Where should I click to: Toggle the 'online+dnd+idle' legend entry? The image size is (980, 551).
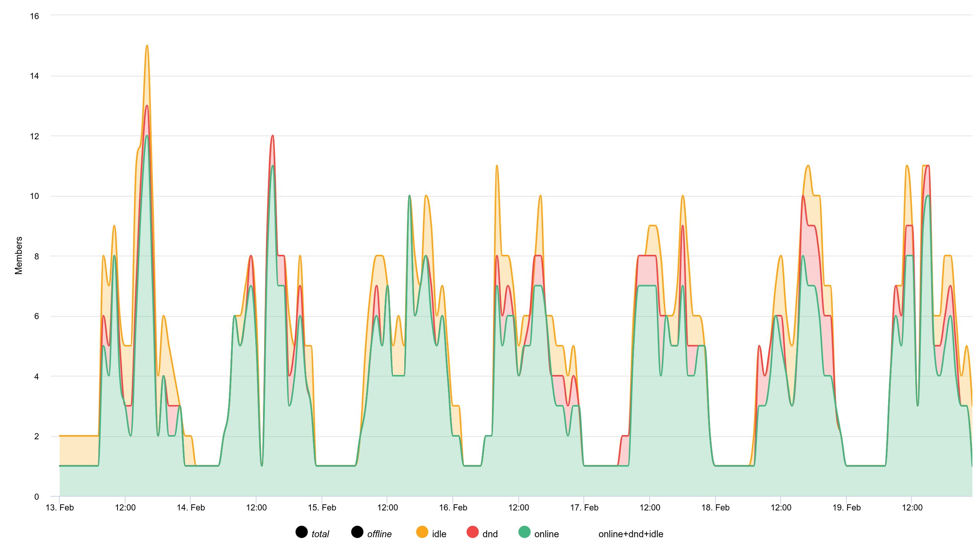(630, 534)
